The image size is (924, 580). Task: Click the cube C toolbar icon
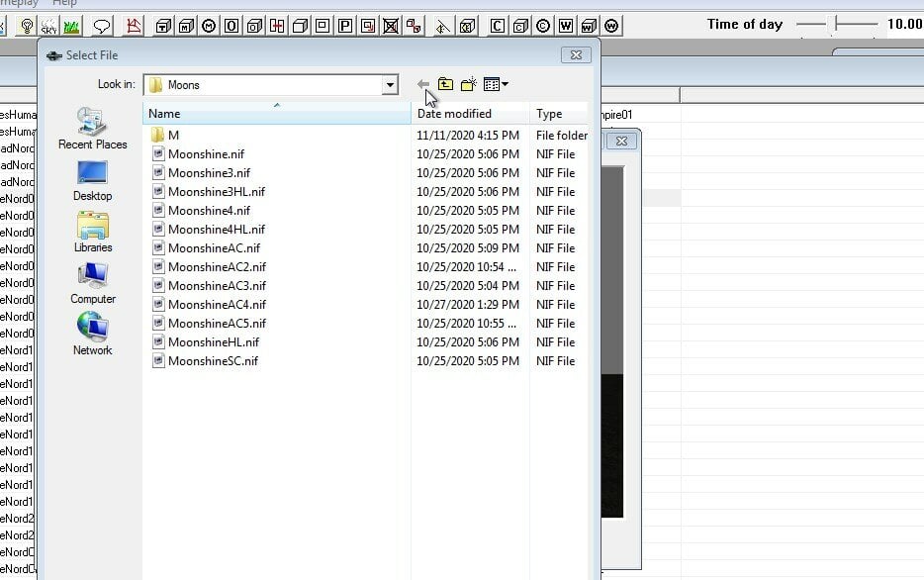tap(520, 26)
